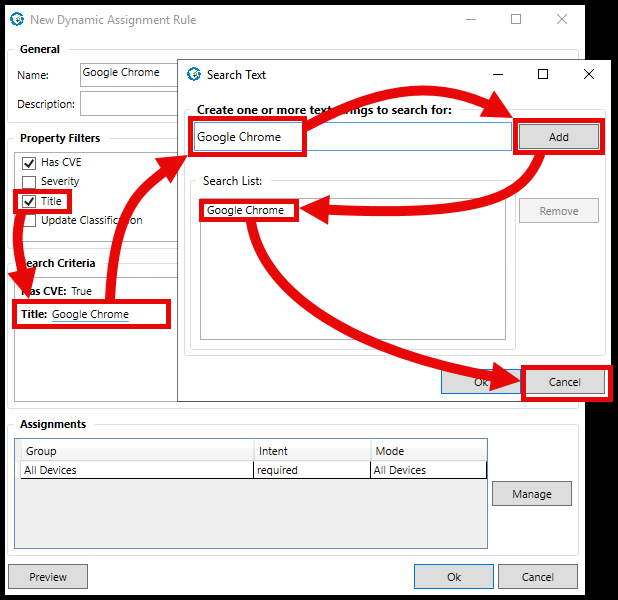Maximize the Search Text dialog
This screenshot has width=618, height=600.
tap(543, 74)
